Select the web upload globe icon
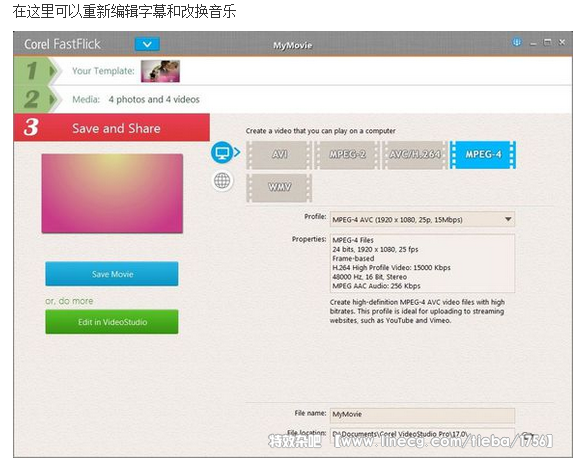Screen dimensions: 583x458 click(222, 181)
